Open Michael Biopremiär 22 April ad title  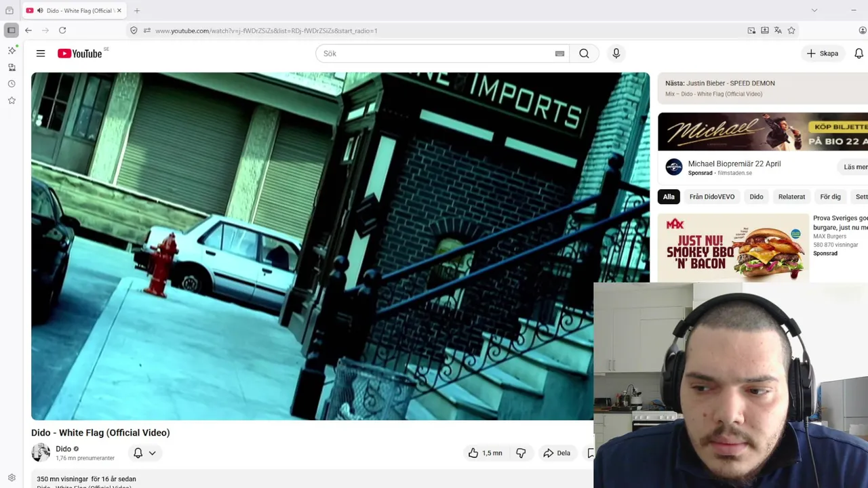734,163
